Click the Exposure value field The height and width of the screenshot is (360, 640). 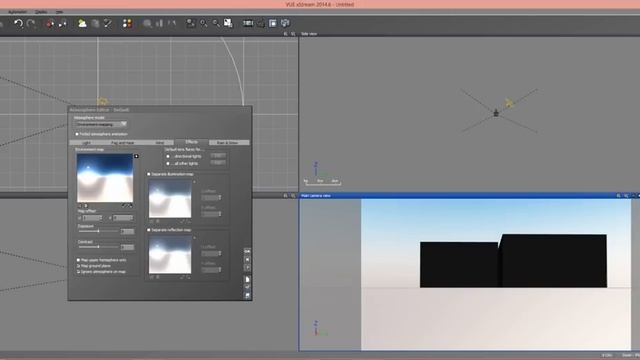(x=127, y=231)
